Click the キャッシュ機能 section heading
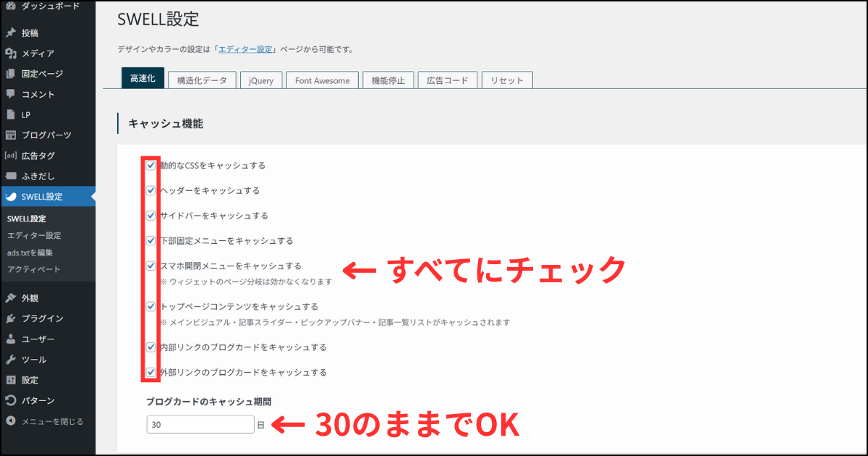The image size is (868, 456). (166, 124)
